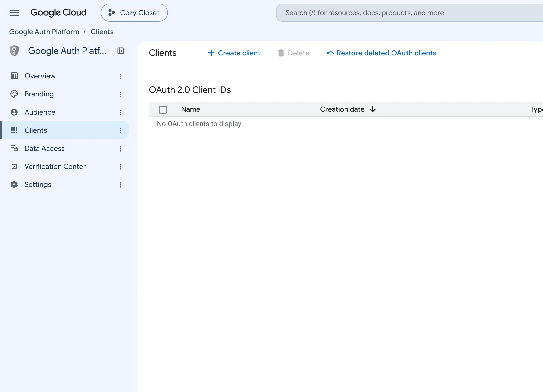543x392 pixels.
Task: Navigate to Data Access
Action: [x=44, y=148]
